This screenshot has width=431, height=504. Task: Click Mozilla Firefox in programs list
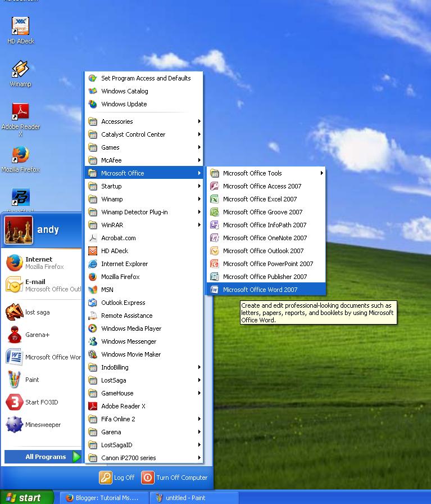point(144,277)
